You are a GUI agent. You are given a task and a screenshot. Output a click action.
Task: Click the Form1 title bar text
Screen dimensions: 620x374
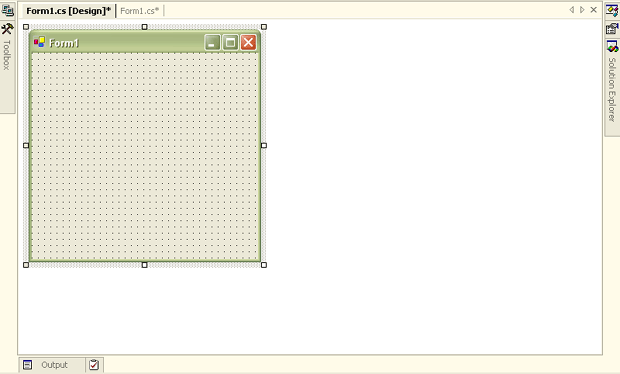[64, 43]
